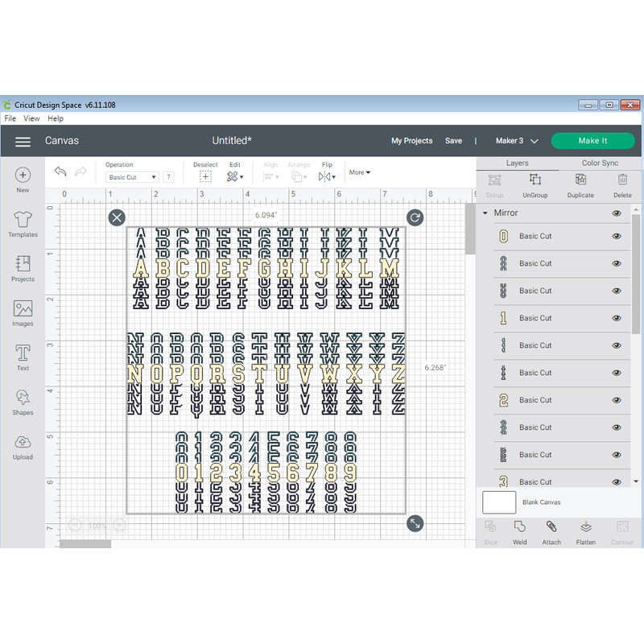Image resolution: width=644 pixels, height=644 pixels.
Task: Open the hamburger menu icon
Action: click(x=23, y=141)
